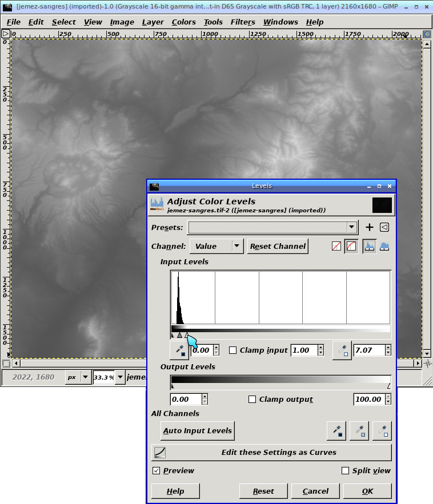Click the white output level handle
The width and height of the screenshot is (433, 504).
388,386
